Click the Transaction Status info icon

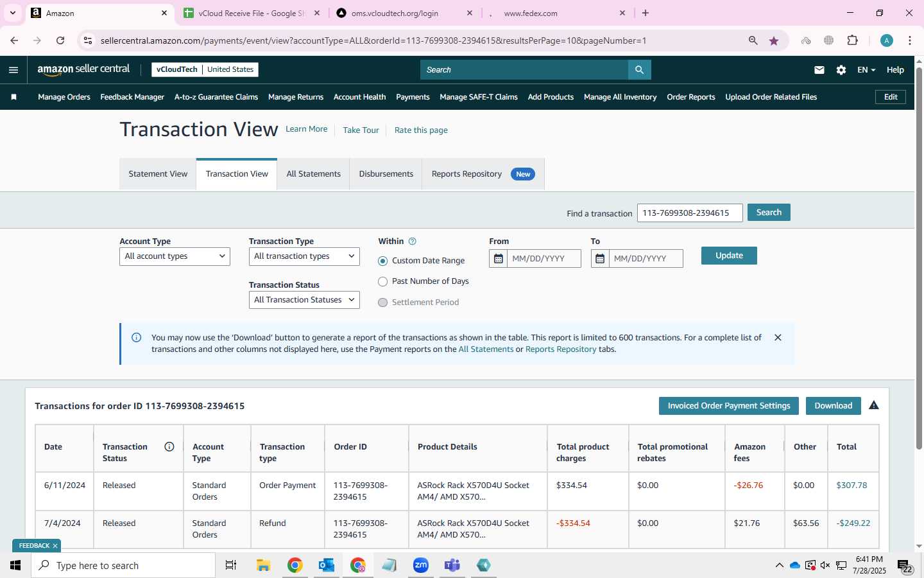169,447
